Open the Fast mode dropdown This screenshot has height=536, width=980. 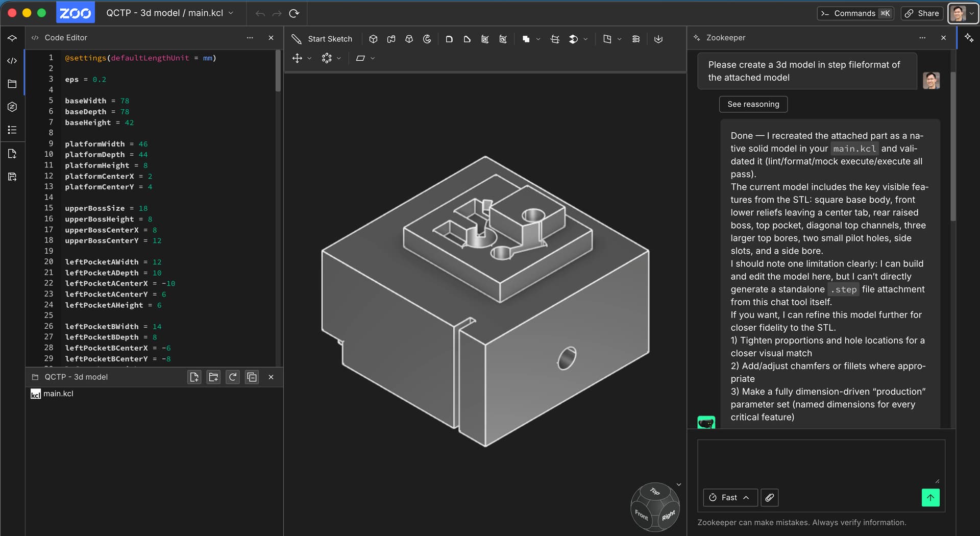730,498
